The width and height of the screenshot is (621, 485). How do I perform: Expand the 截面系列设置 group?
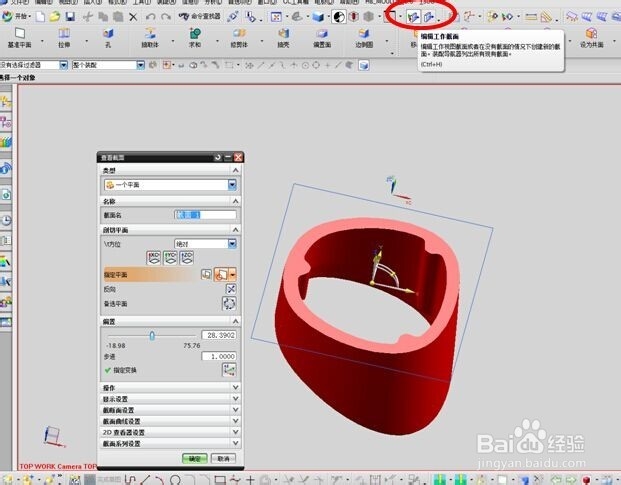click(235, 443)
